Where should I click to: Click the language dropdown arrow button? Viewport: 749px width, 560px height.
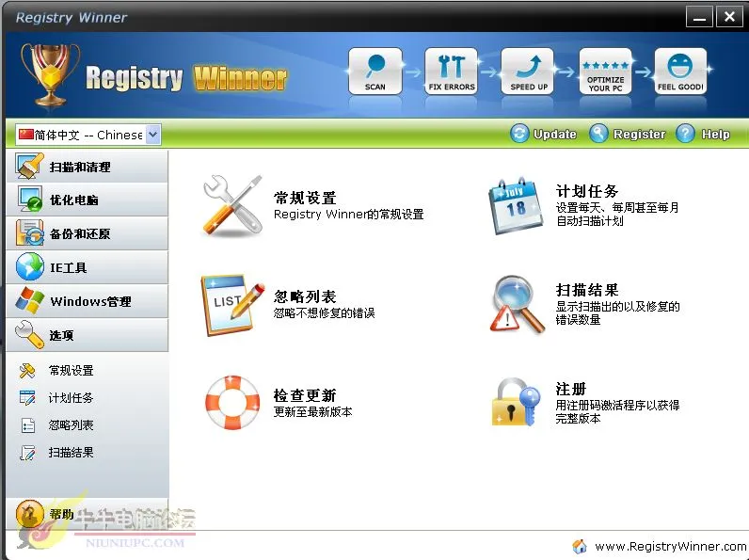(x=152, y=135)
